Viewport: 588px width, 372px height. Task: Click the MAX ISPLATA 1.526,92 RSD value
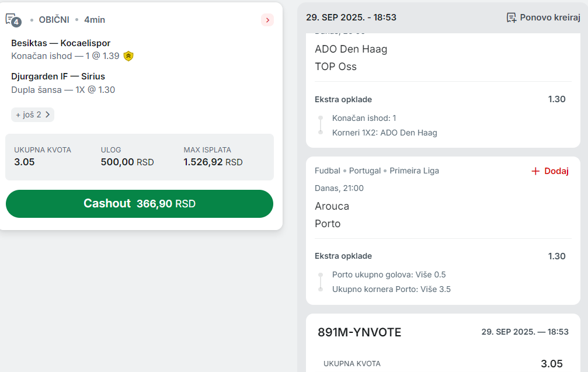[213, 162]
